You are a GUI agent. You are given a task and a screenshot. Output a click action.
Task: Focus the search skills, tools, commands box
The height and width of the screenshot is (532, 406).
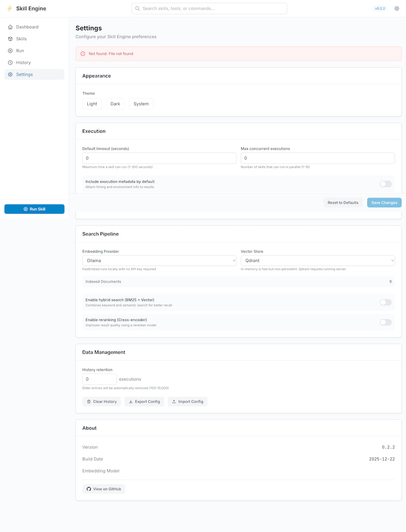click(x=209, y=9)
